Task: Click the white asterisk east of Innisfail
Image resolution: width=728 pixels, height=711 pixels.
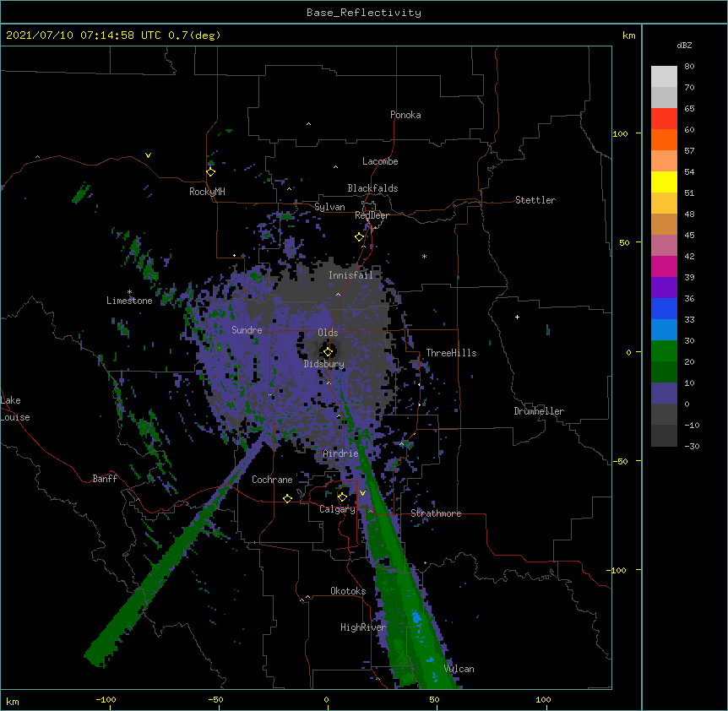Action: tap(424, 257)
